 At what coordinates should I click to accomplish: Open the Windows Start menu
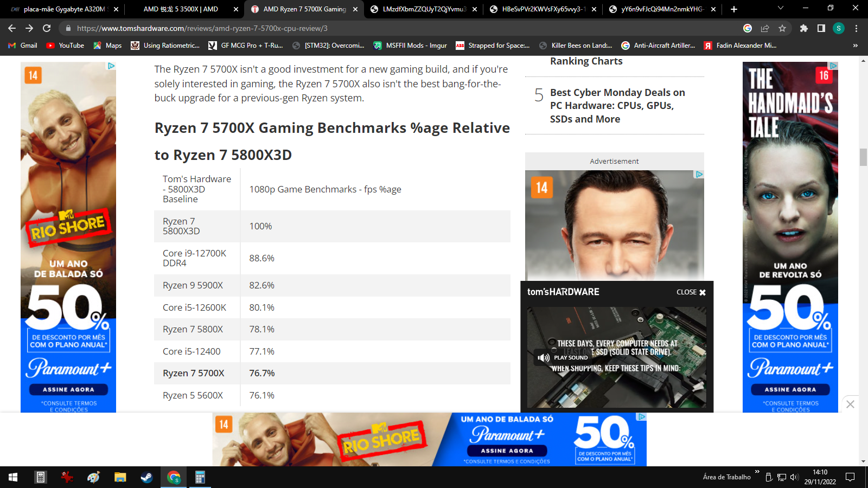[13, 477]
